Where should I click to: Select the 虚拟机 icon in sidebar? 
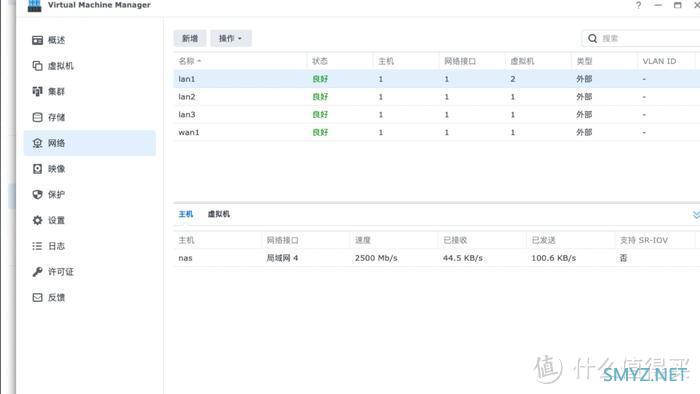(x=38, y=66)
